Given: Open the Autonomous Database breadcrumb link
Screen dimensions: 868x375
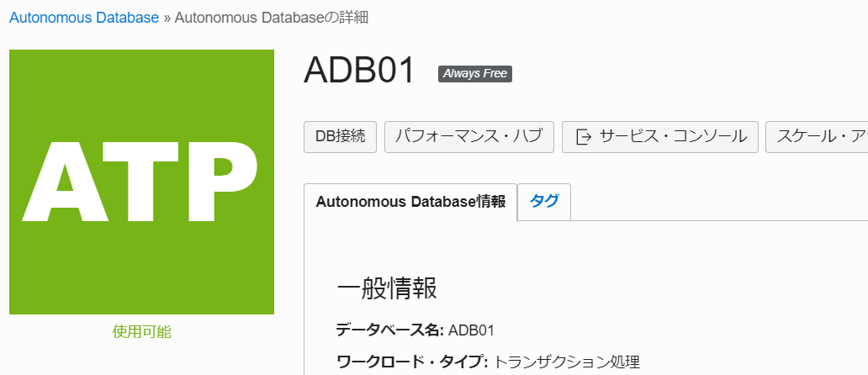Looking at the screenshot, I should tap(84, 18).
